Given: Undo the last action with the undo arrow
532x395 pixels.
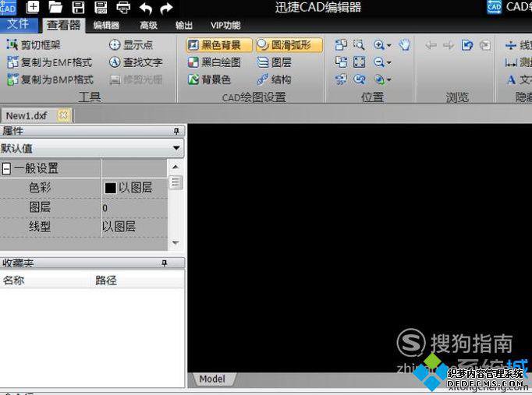Looking at the screenshot, I should pyautogui.click(x=146, y=8).
